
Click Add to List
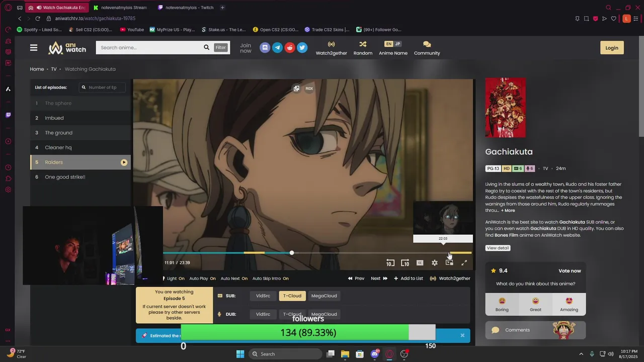click(x=408, y=279)
